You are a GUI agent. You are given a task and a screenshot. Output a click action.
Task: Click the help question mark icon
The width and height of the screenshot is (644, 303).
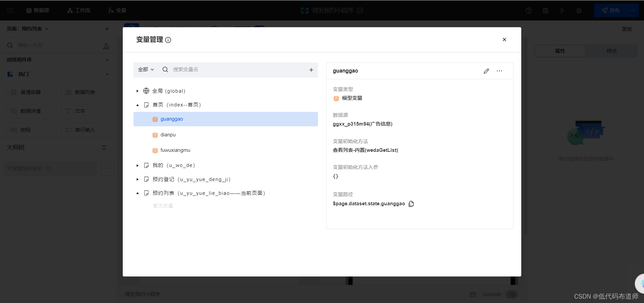click(x=529, y=10)
